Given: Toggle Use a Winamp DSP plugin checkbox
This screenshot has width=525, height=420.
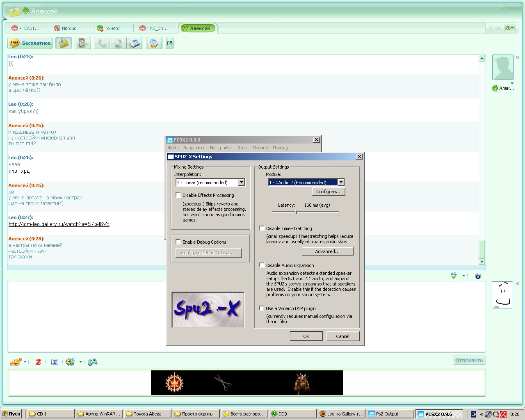Looking at the screenshot, I should (x=261, y=308).
